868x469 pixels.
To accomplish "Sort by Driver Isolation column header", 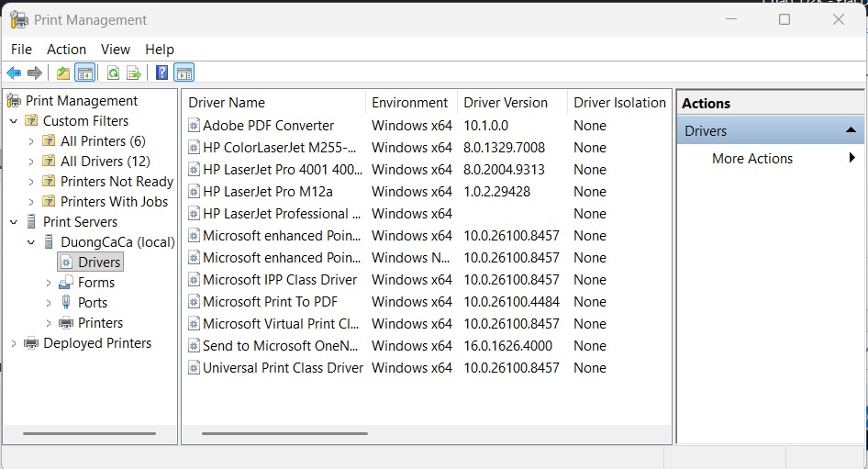I will pos(619,103).
